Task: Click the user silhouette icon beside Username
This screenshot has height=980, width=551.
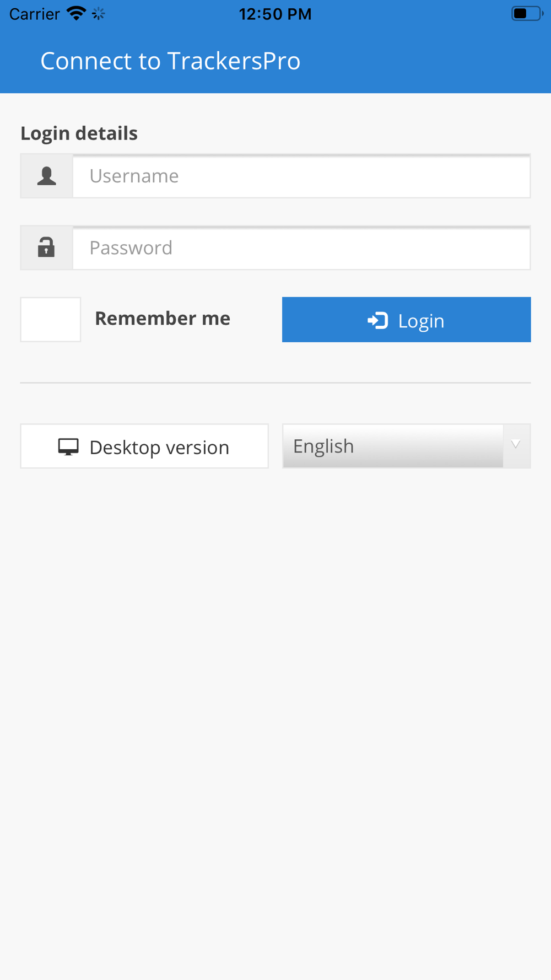Action: tap(47, 176)
